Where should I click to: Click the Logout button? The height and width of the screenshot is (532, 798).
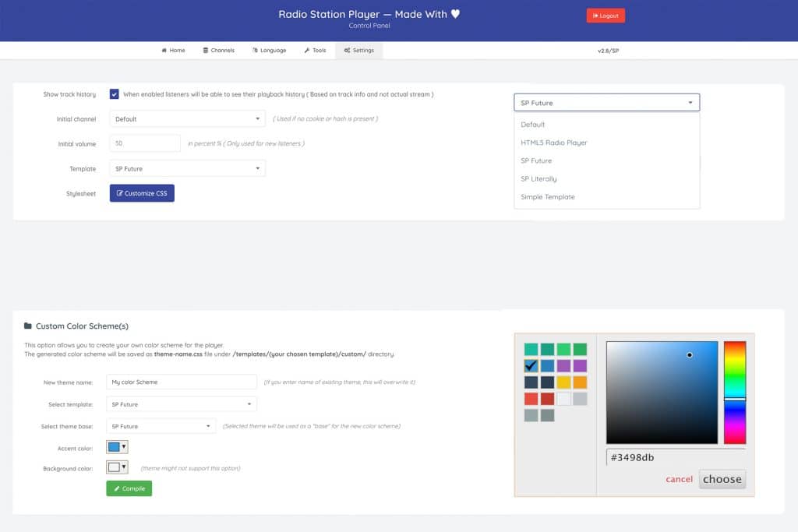coord(606,16)
